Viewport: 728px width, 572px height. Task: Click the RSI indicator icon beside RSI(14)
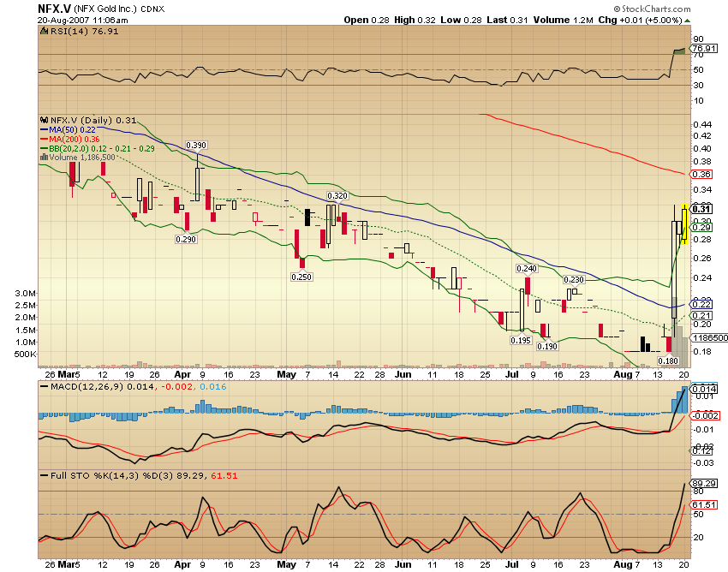pyautogui.click(x=44, y=32)
